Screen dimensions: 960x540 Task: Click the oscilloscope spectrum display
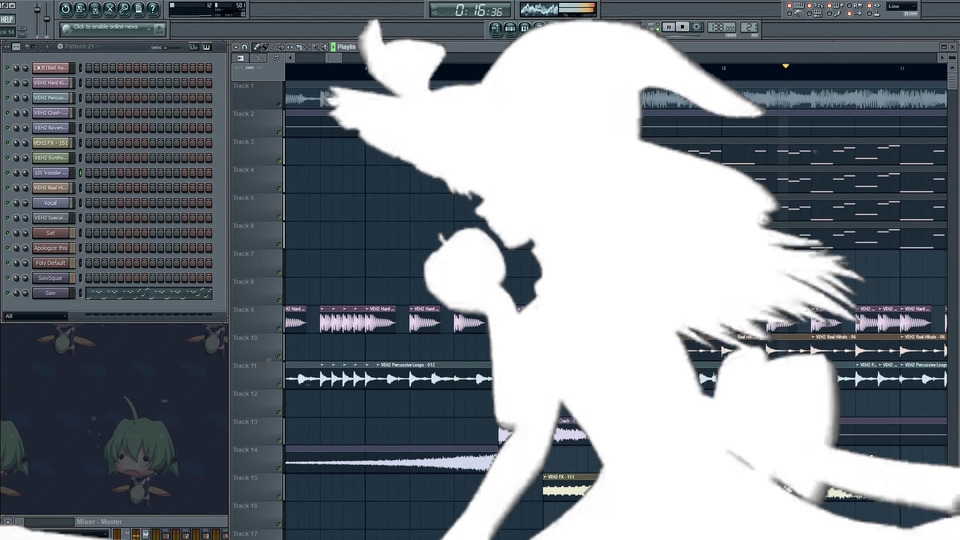538,9
